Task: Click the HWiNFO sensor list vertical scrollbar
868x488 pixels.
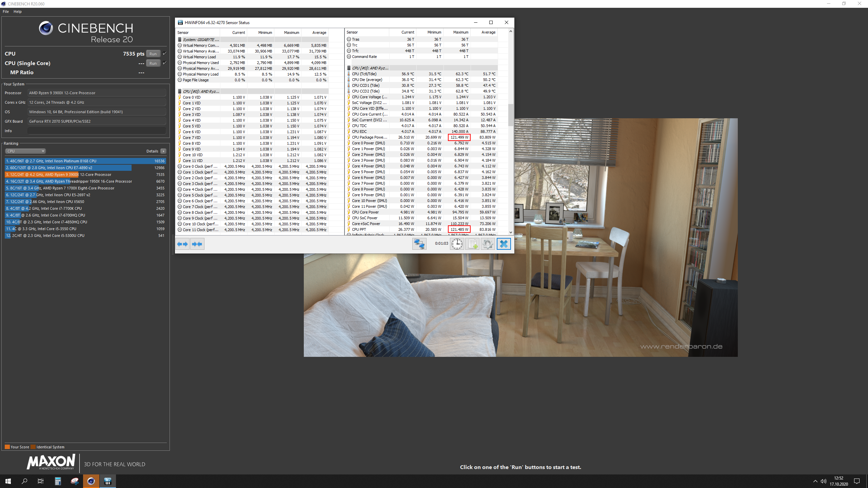Action: [x=511, y=115]
